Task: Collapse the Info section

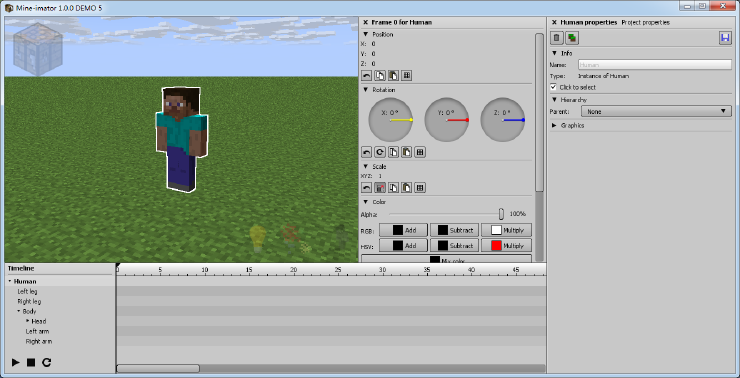Action: point(554,53)
